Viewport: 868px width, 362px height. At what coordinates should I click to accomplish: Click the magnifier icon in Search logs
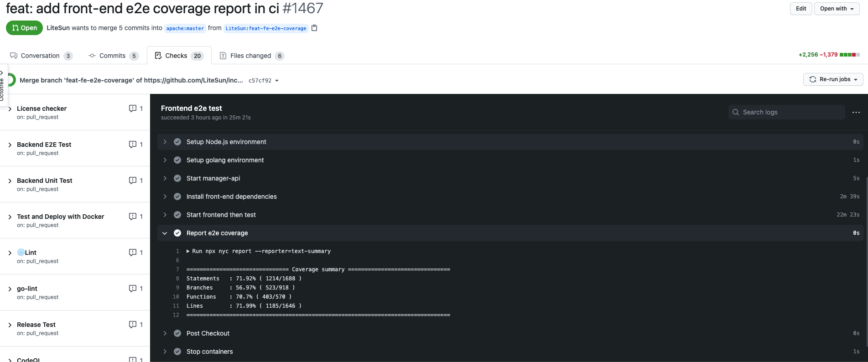[x=736, y=112]
